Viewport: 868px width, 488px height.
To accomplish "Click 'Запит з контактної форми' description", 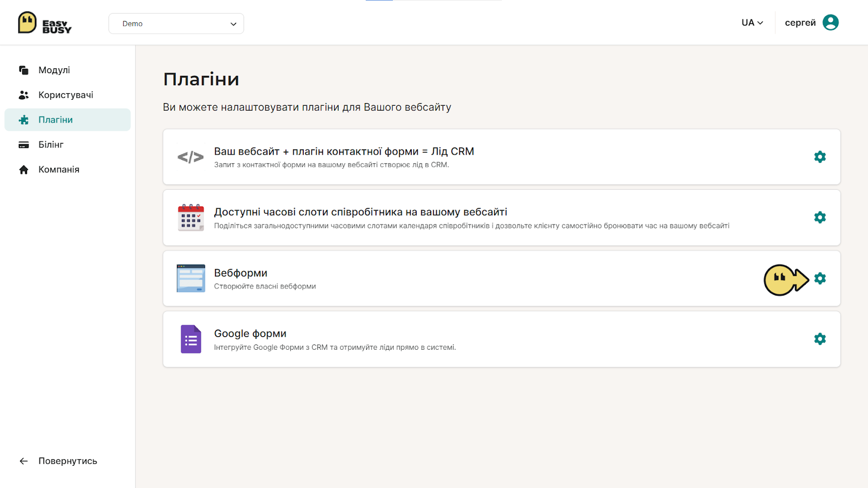I will (331, 165).
